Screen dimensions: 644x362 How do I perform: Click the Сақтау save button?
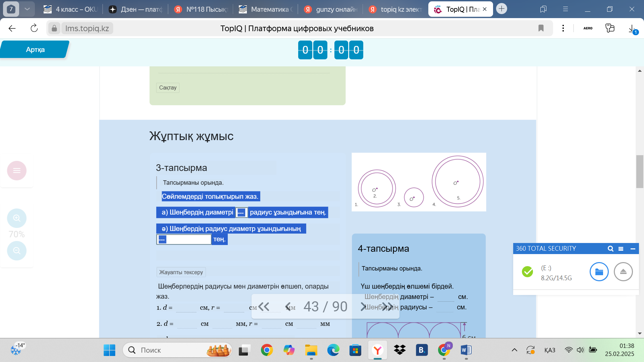coord(167,87)
